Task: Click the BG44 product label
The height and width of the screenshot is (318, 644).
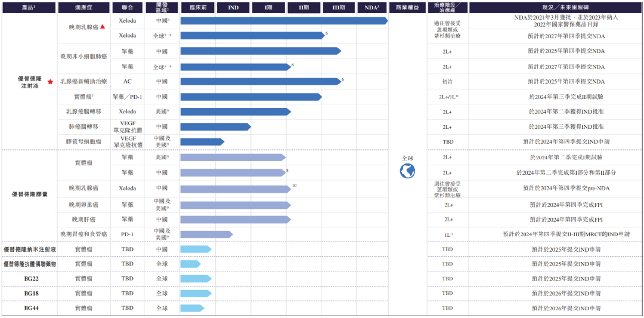Action: pyautogui.click(x=31, y=308)
